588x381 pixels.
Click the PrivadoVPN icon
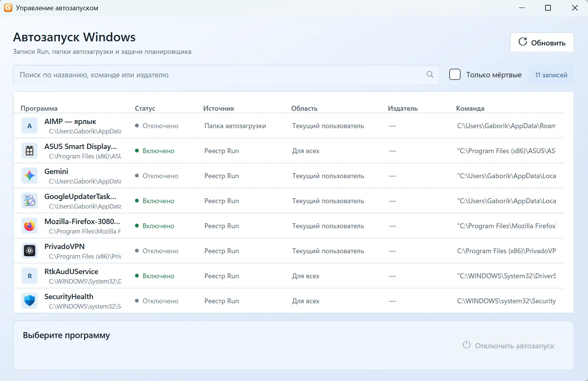click(x=30, y=251)
